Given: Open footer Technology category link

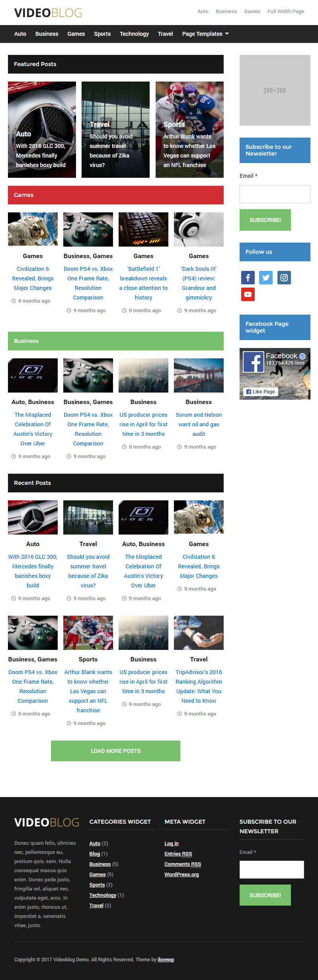Looking at the screenshot, I should (x=103, y=895).
